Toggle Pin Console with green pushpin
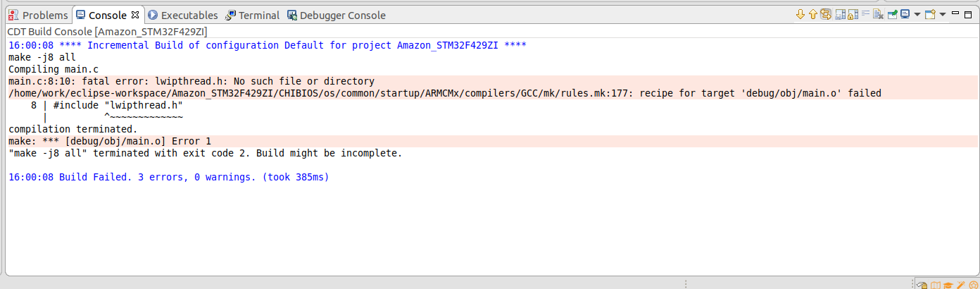The height and width of the screenshot is (289, 980). pyautogui.click(x=892, y=14)
